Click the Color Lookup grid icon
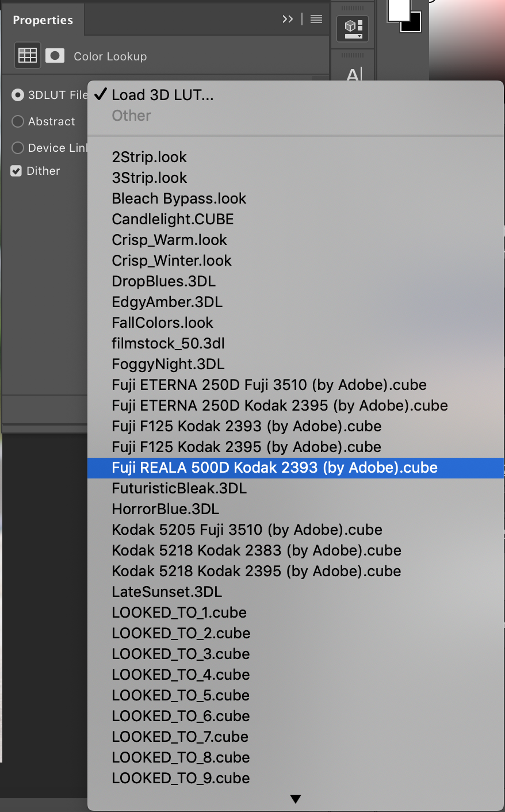The height and width of the screenshot is (812, 505). [28, 55]
